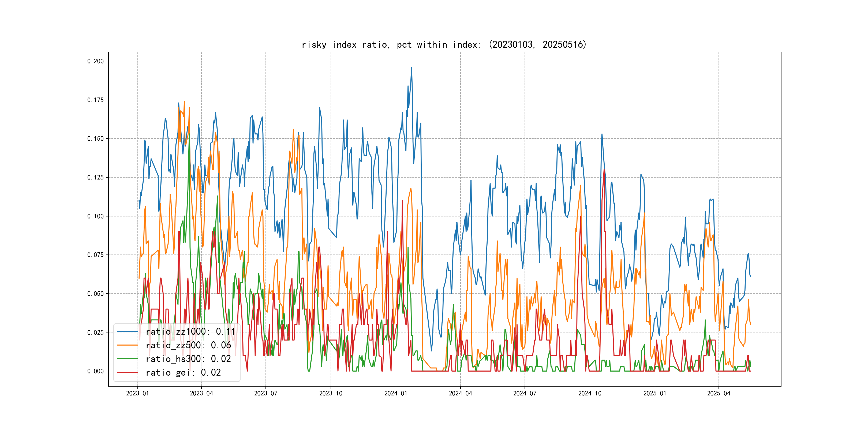
Task: Click red line swatch in legend
Action: click(128, 372)
